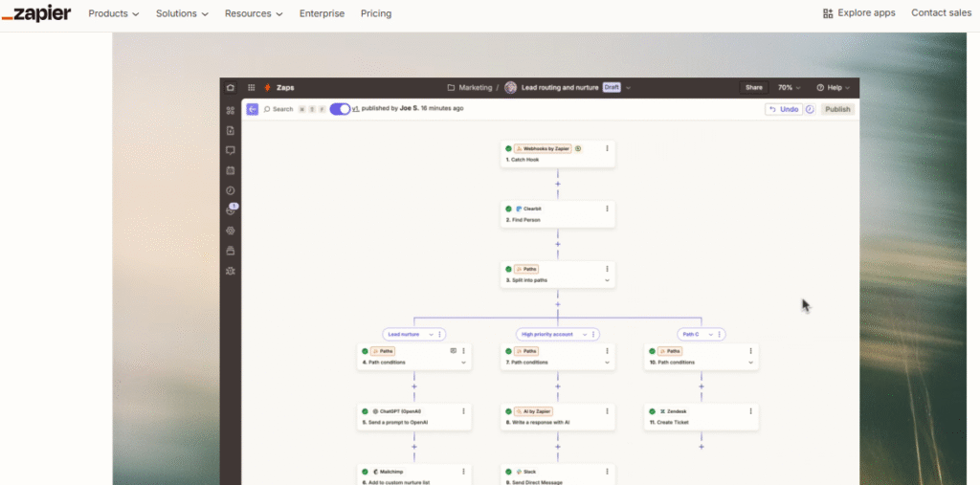The image size is (980, 485).
Task: Add step after Catch Hook via plus
Action: click(x=558, y=184)
